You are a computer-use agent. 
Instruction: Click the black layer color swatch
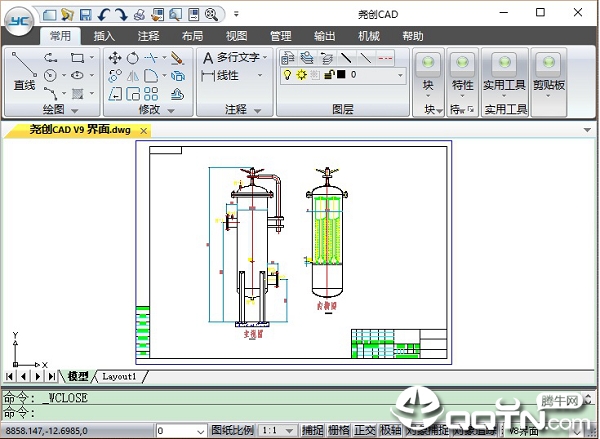[x=341, y=74]
